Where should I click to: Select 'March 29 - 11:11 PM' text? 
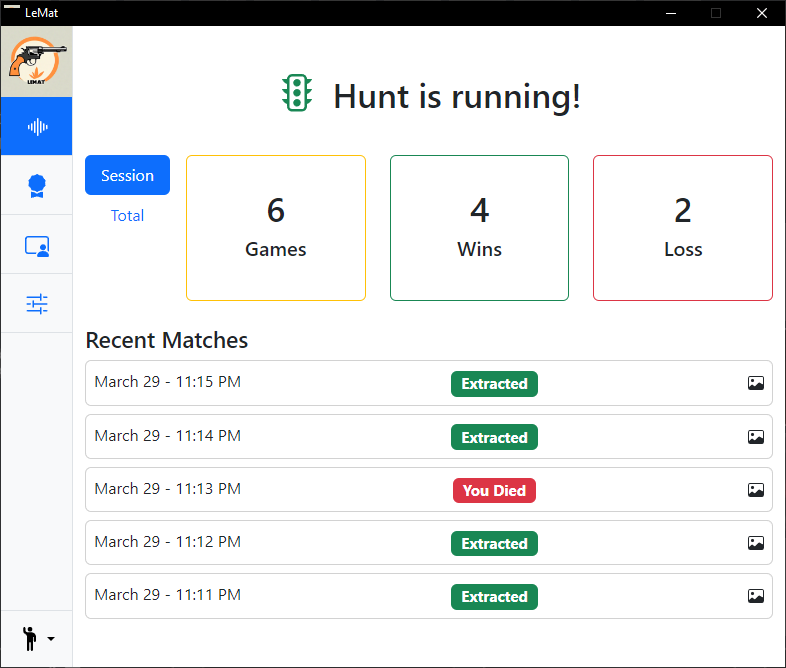tap(168, 595)
